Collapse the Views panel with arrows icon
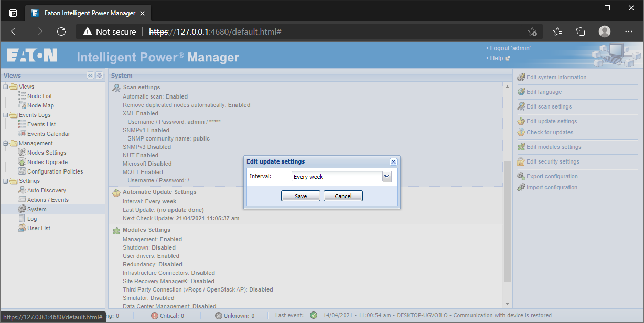The width and height of the screenshot is (644, 323). click(90, 76)
